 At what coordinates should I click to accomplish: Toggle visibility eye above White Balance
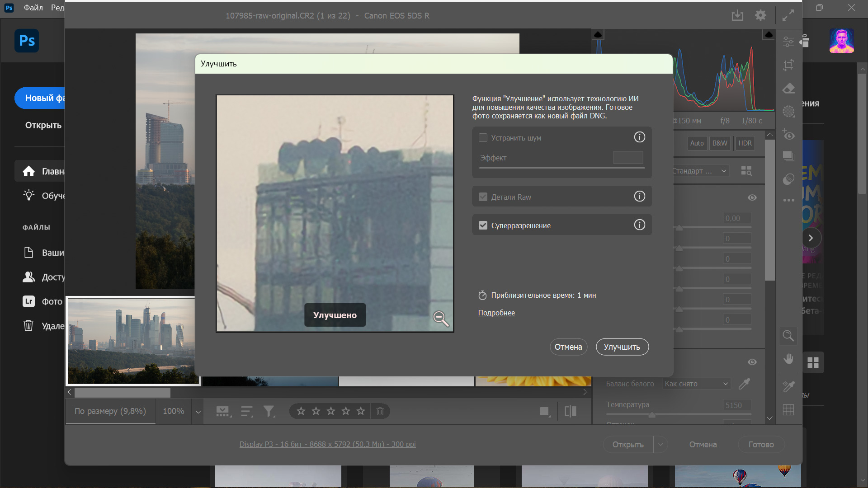[752, 362]
